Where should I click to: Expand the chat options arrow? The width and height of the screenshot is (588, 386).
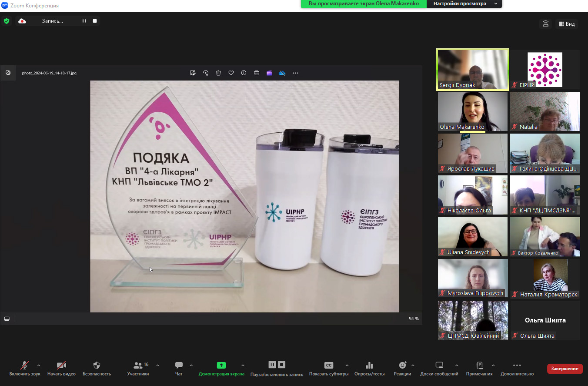tap(191, 365)
